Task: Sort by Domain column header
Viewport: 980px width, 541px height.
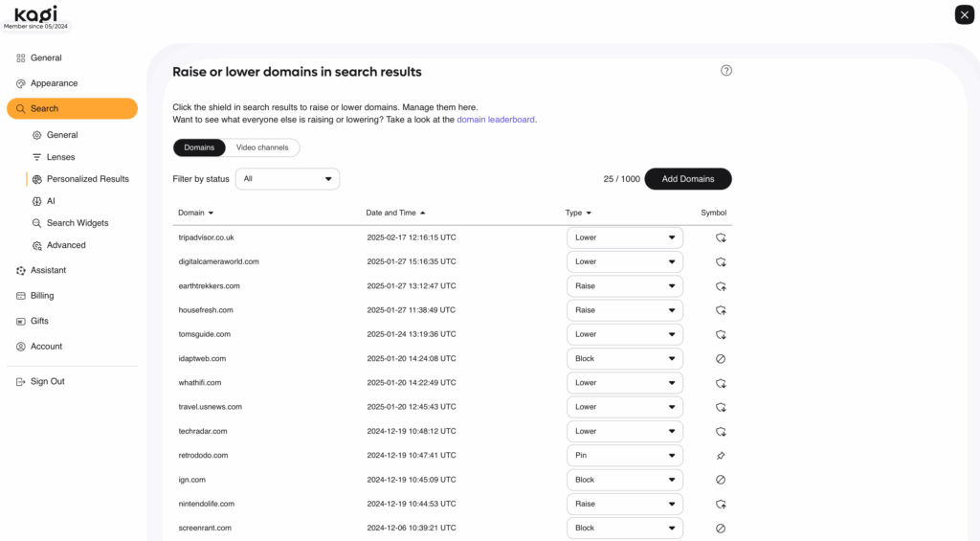Action: pos(195,213)
